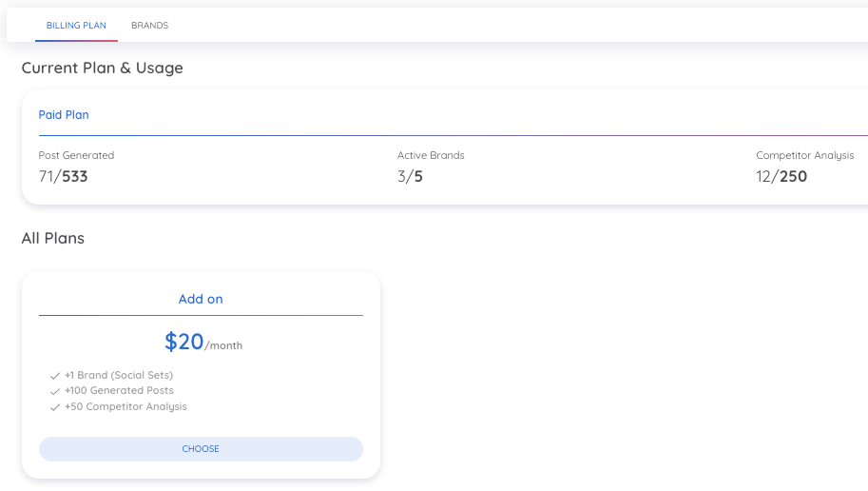Select the Paid Plan label
Viewport: 868px width, 491px height.
pyautogui.click(x=64, y=115)
